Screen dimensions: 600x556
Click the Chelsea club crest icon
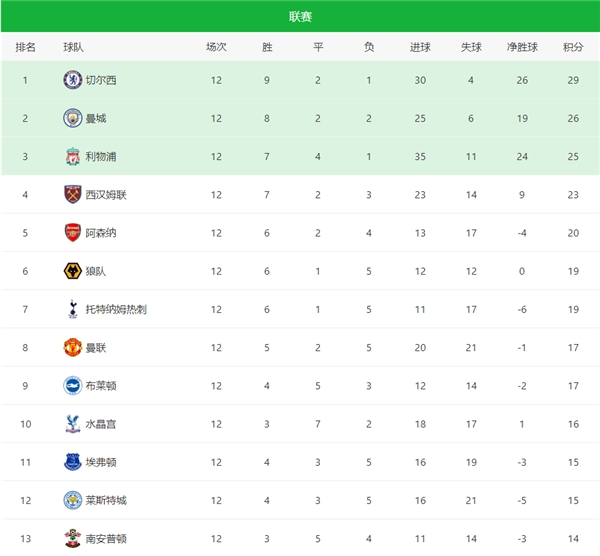click(x=72, y=80)
